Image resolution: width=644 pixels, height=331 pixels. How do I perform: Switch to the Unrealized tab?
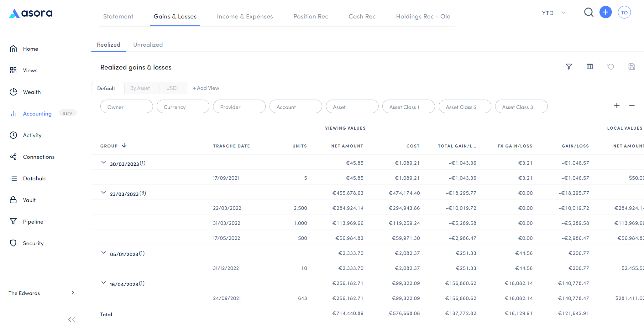click(x=148, y=45)
